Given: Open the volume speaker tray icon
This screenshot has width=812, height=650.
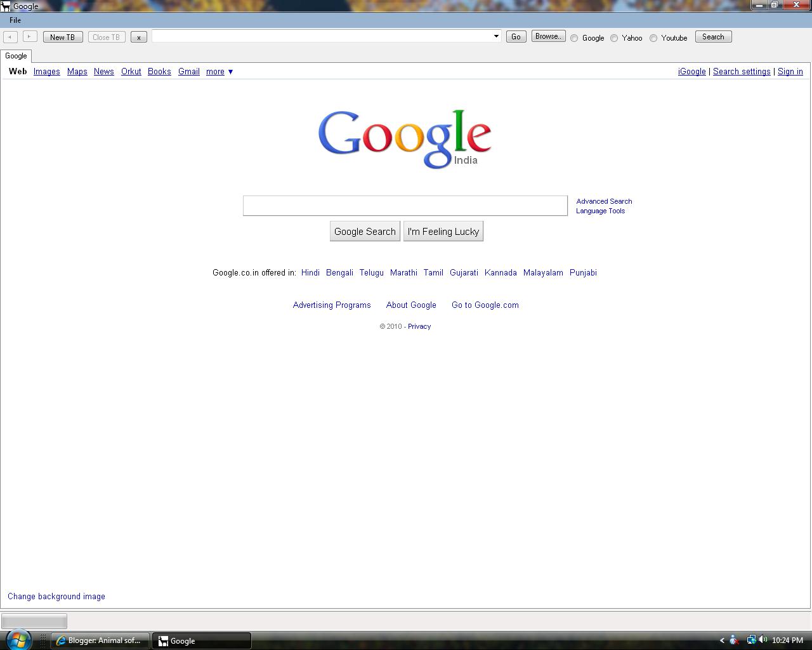Looking at the screenshot, I should [x=763, y=640].
